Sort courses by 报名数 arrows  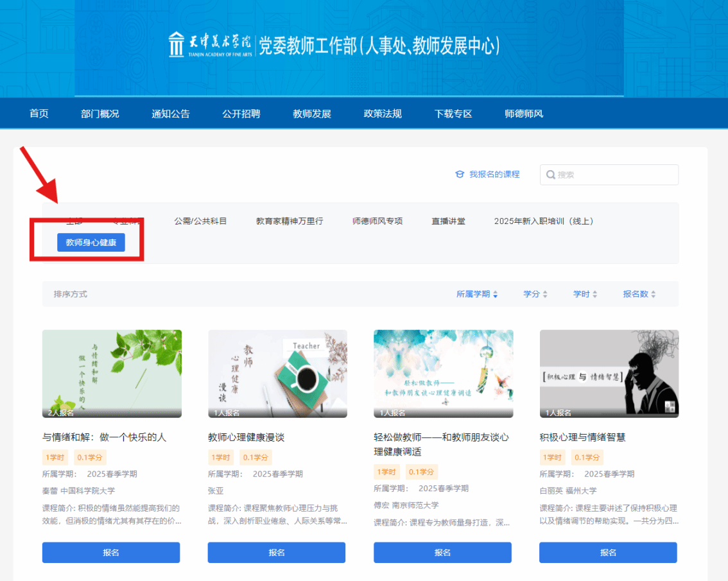coord(654,294)
